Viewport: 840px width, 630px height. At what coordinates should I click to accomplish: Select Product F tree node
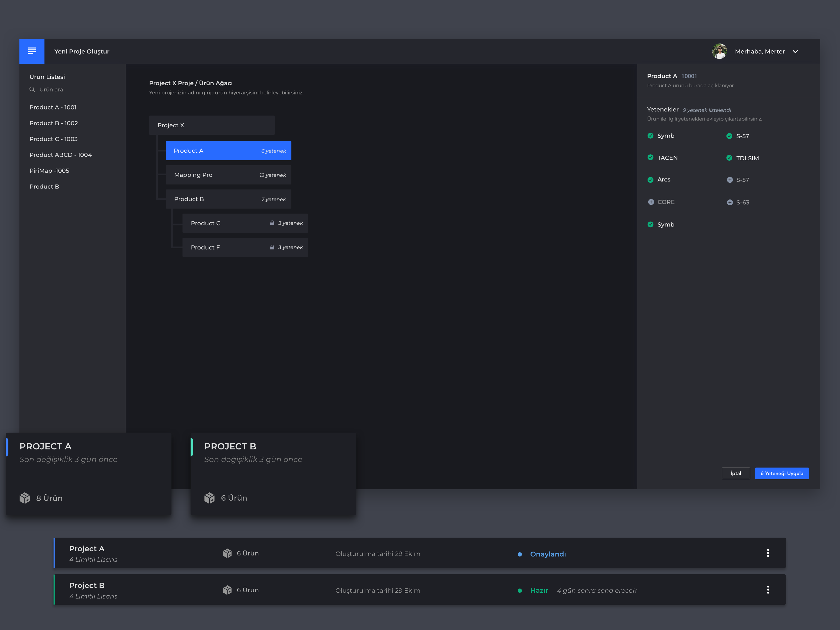[245, 247]
